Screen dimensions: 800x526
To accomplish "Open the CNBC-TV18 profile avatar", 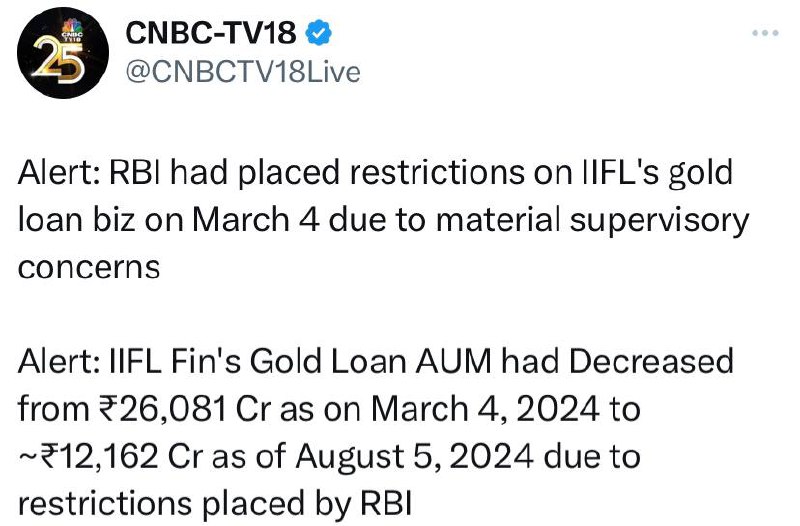I will [x=63, y=53].
